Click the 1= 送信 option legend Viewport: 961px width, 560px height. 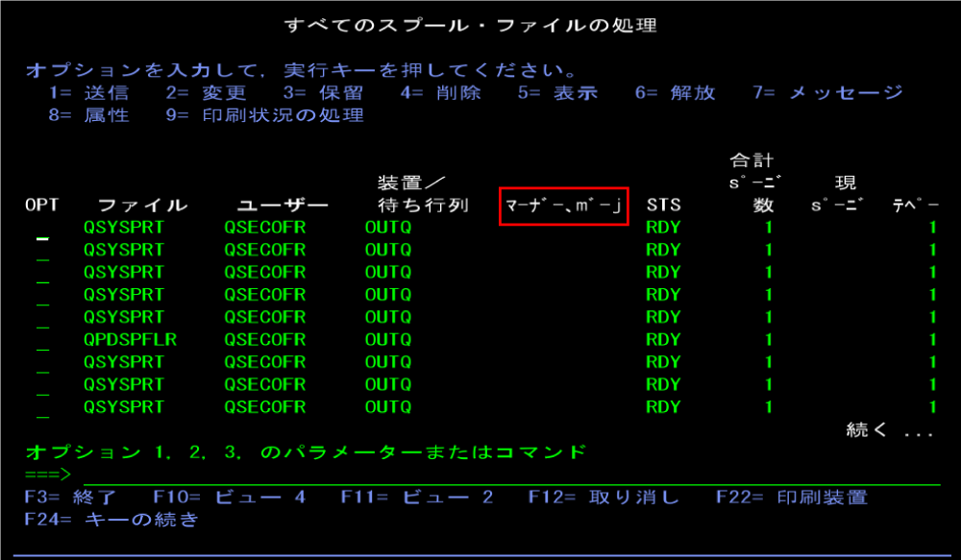point(88,93)
